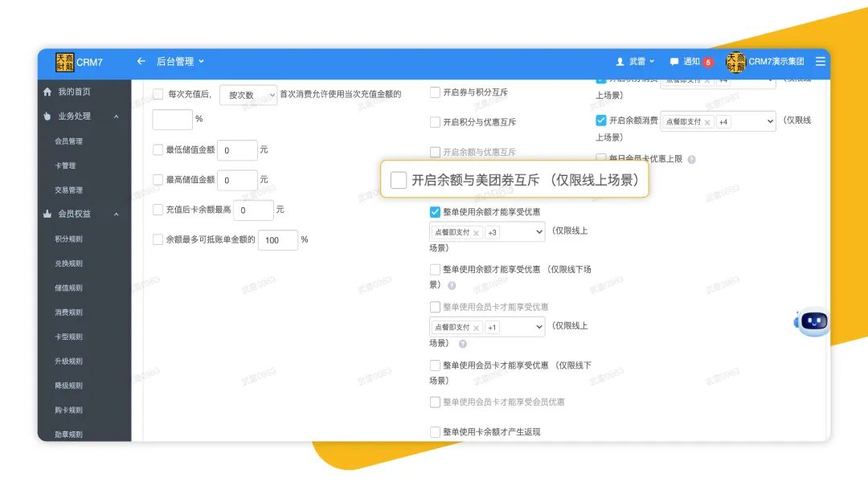Click the CRM7演示集团 group logo
The image size is (868, 490).
735,62
